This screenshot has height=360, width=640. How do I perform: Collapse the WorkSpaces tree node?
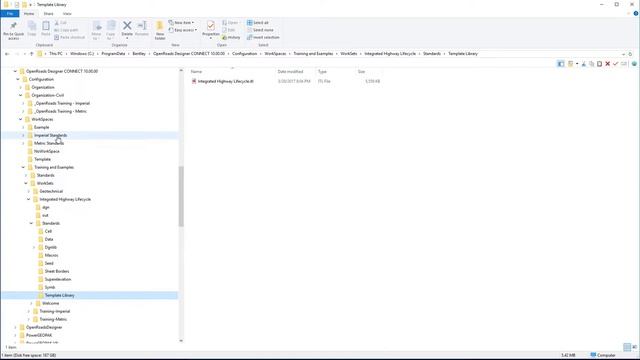point(20,119)
